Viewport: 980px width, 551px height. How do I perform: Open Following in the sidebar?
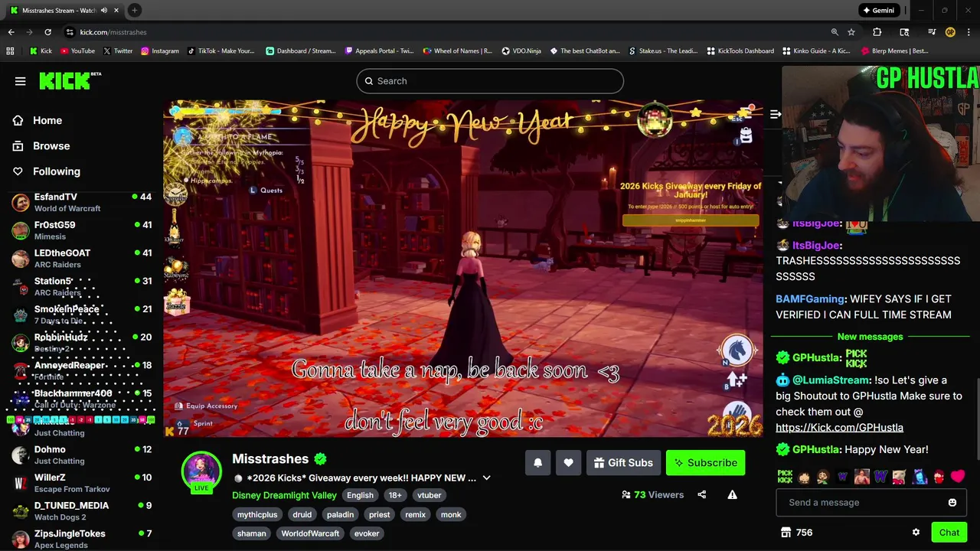coord(56,171)
